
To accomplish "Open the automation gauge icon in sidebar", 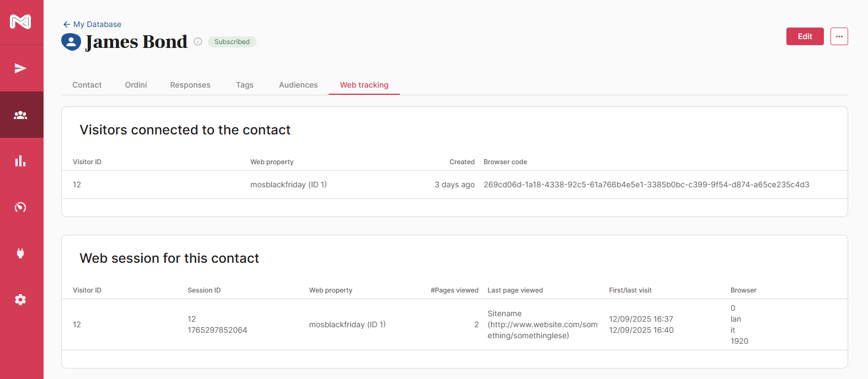I will [x=20, y=207].
